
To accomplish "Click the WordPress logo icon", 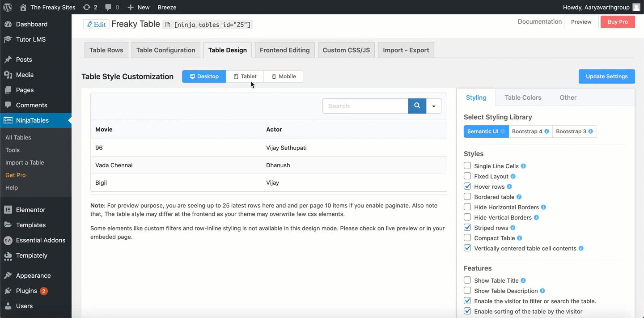I will (8, 7).
